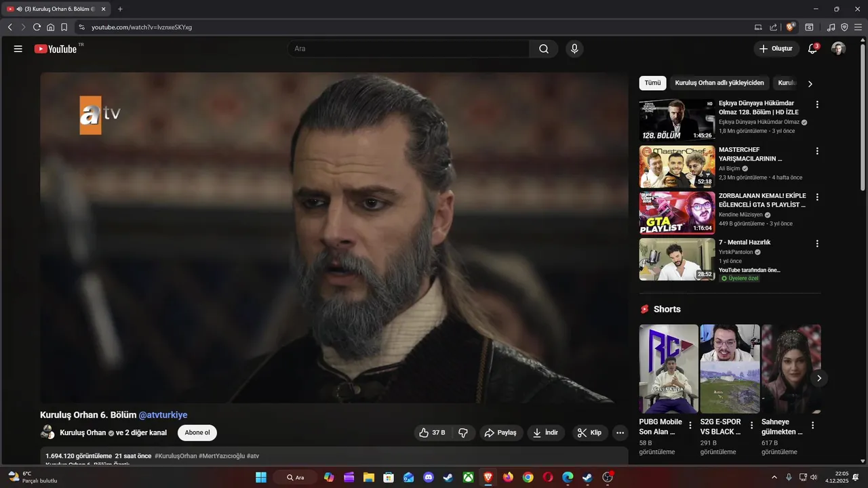Open options for PUBG Mobile Son Alan short
The width and height of the screenshot is (868, 488).
click(690, 426)
